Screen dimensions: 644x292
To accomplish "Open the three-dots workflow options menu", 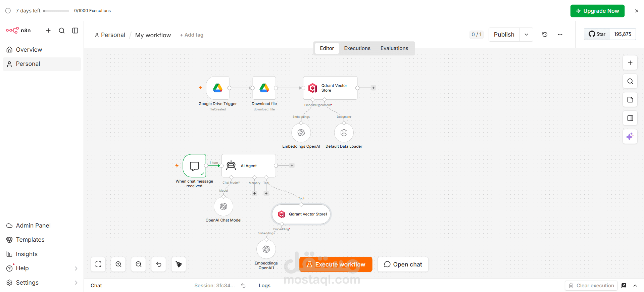I will (560, 35).
